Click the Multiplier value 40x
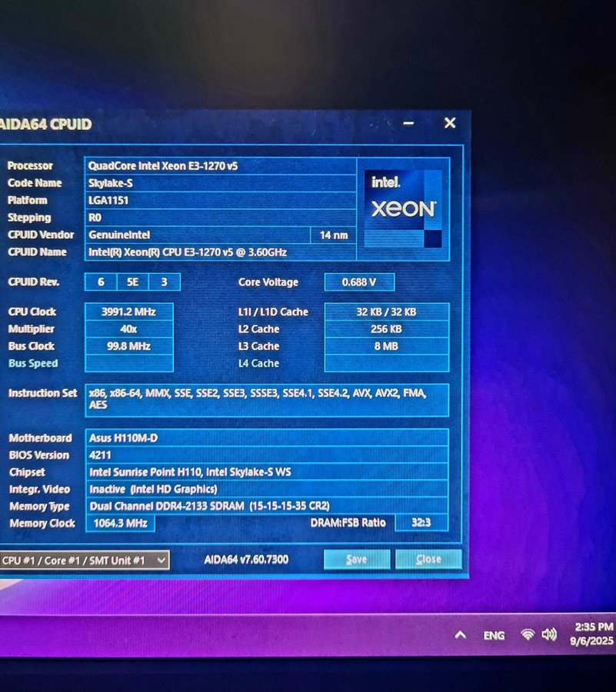The image size is (616, 692). (x=129, y=329)
